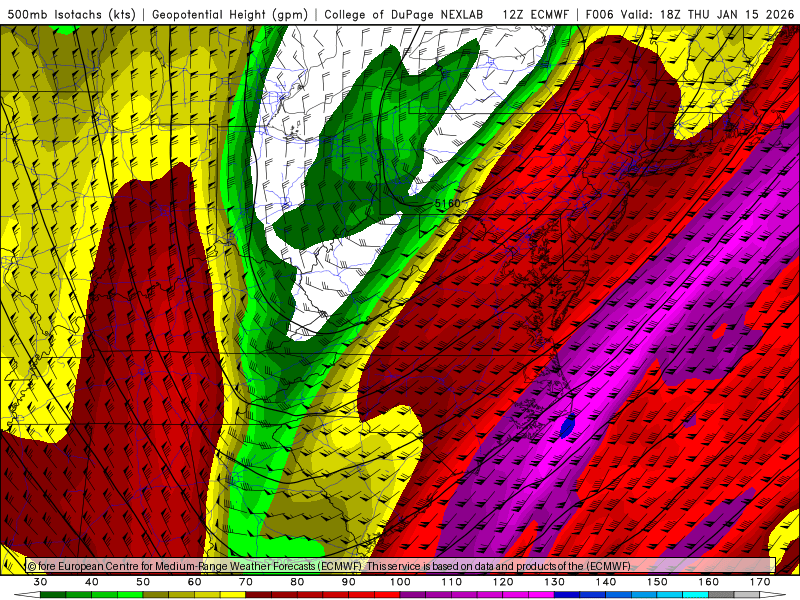Screen dimensions: 800x600
Task: Click the dark green colorbar swatch below 30
Action: 53,595
